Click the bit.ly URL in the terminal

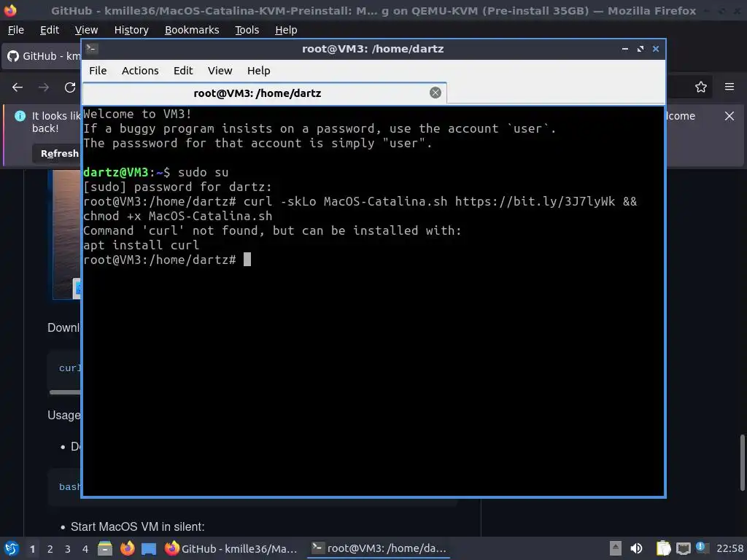(535, 201)
